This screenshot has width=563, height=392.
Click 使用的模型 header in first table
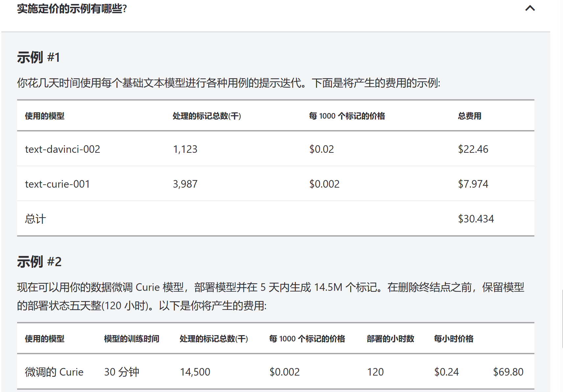45,116
